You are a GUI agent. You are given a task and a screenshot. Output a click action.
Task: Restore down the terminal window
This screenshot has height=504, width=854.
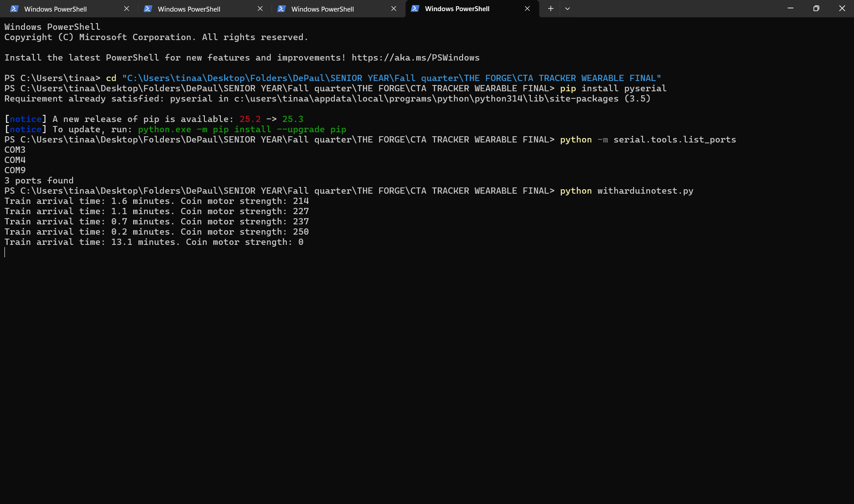pos(816,8)
